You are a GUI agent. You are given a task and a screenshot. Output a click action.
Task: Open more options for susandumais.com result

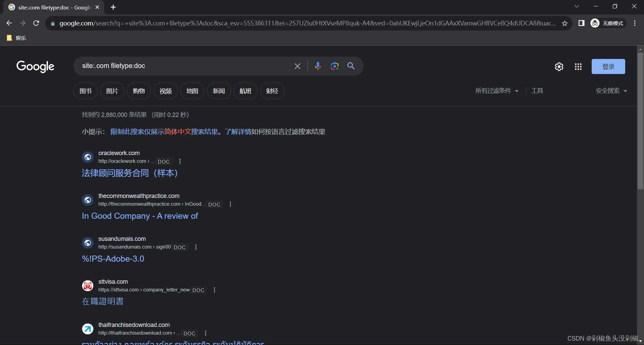[196, 247]
